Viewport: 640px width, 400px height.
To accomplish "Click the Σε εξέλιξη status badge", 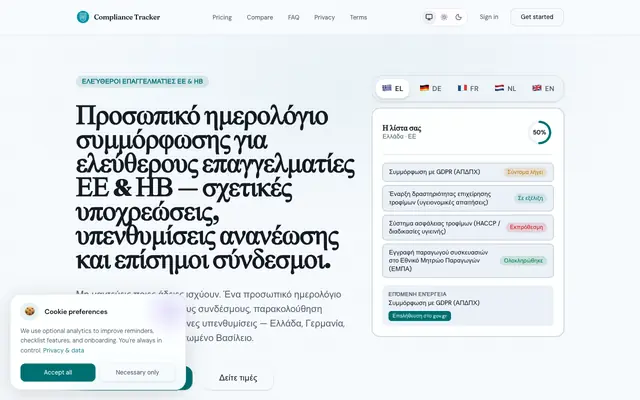I will (530, 198).
